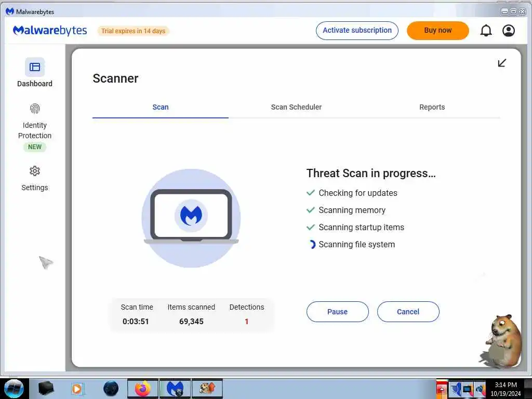
Task: Switch to the Reports tab
Action: tap(432, 107)
